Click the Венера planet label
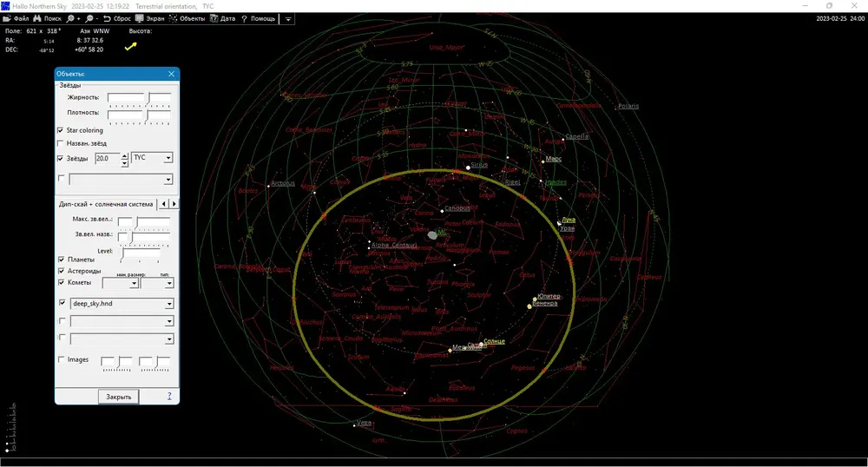 coord(545,303)
